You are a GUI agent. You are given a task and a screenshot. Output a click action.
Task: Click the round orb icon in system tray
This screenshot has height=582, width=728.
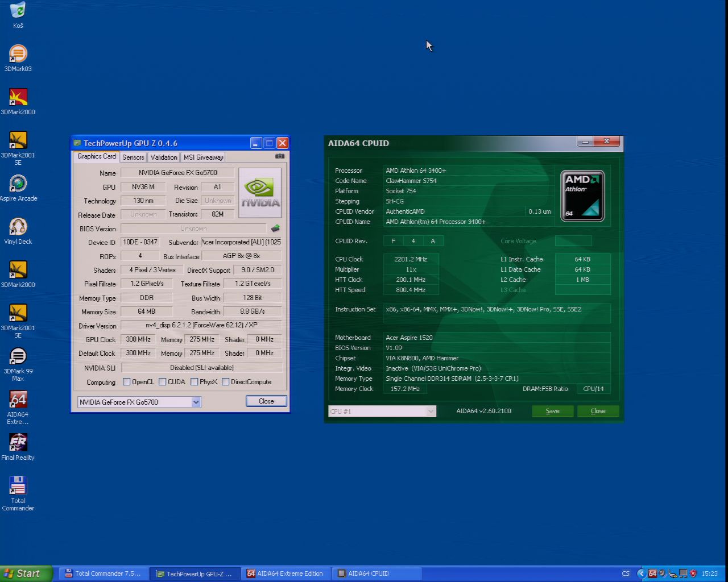[x=663, y=573]
